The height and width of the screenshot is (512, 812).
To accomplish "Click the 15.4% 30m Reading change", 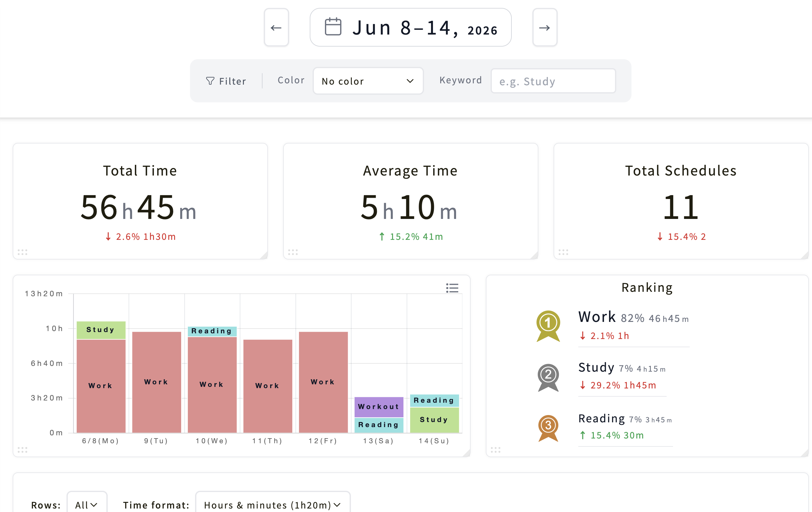I will [612, 435].
